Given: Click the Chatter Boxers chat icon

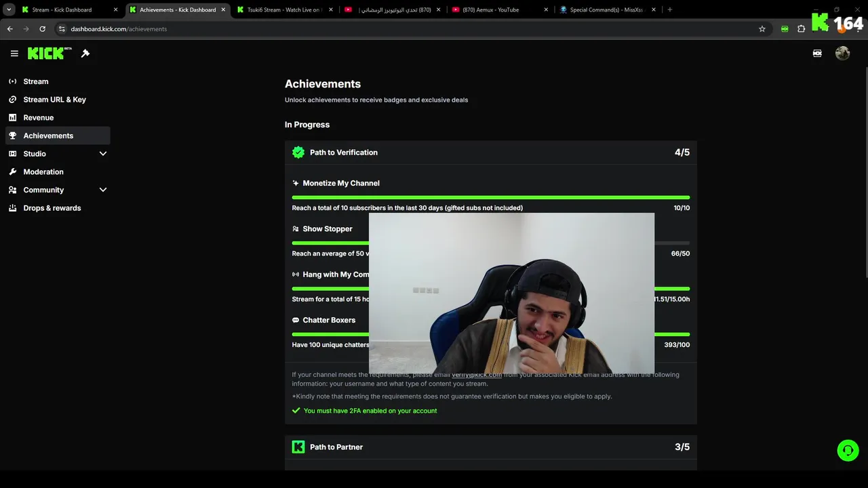Looking at the screenshot, I should coord(296,320).
